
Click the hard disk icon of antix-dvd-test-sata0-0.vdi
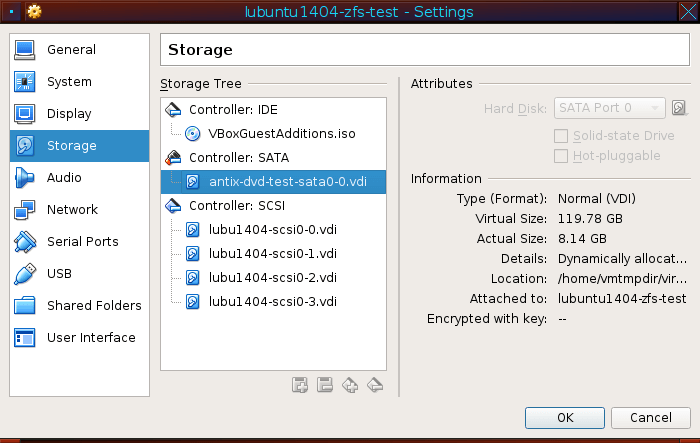[192, 182]
